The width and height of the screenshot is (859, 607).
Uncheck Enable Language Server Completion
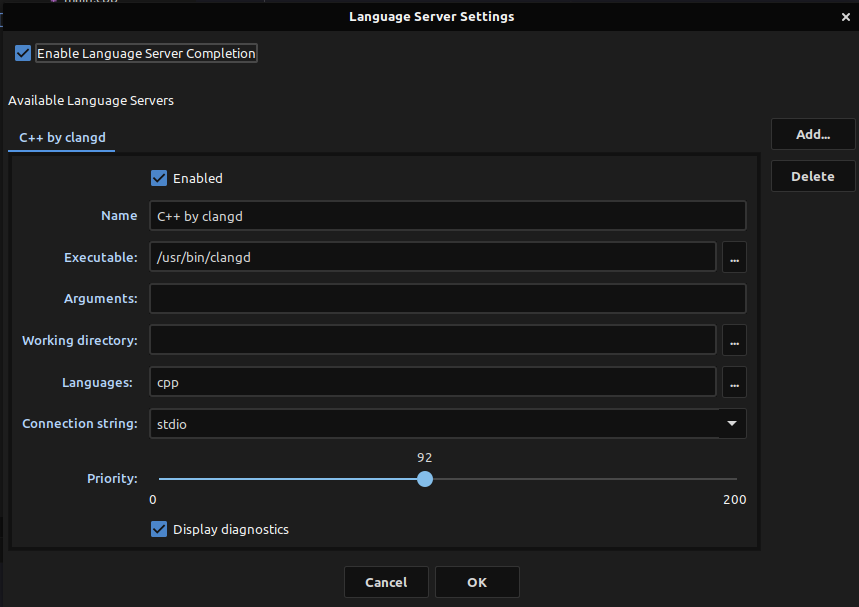(22, 52)
